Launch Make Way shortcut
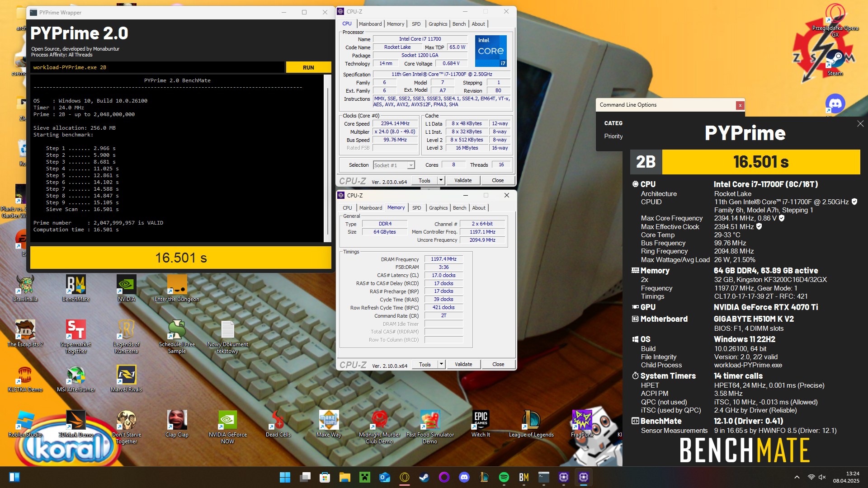Viewport: 868px width, 488px height. coord(329,424)
